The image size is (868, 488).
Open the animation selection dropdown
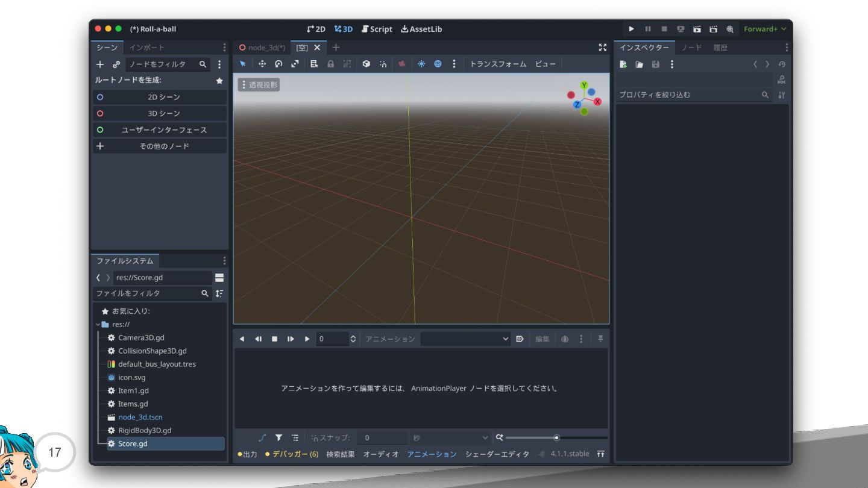coord(465,339)
